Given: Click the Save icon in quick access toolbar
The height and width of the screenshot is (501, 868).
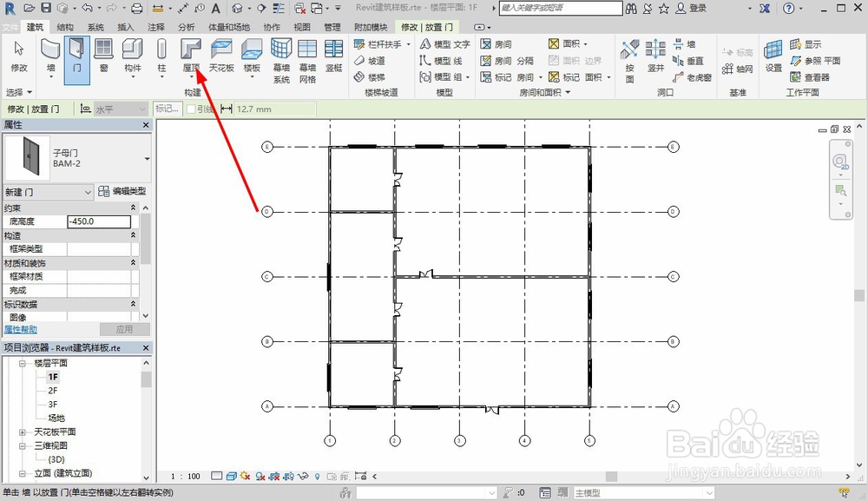Looking at the screenshot, I should (x=46, y=8).
